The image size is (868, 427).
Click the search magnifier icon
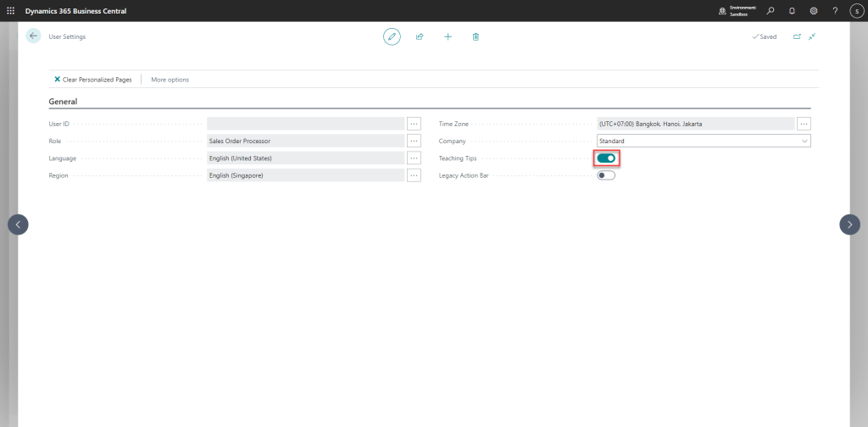[771, 11]
